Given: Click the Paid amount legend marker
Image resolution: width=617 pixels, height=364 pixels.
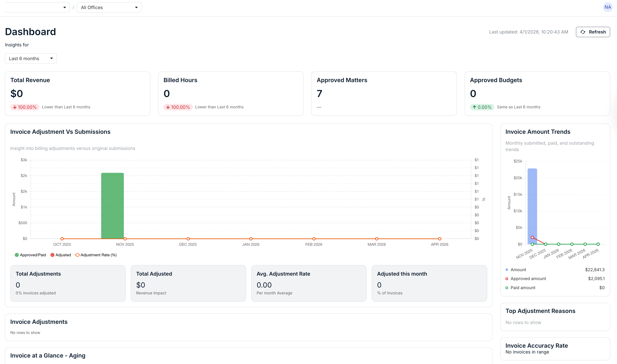Looking at the screenshot, I should [x=507, y=288].
